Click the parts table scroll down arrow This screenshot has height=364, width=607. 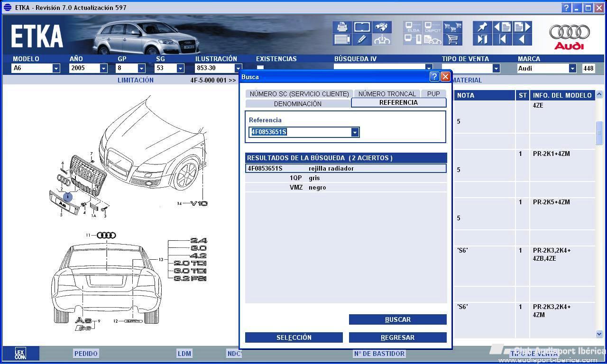(599, 334)
